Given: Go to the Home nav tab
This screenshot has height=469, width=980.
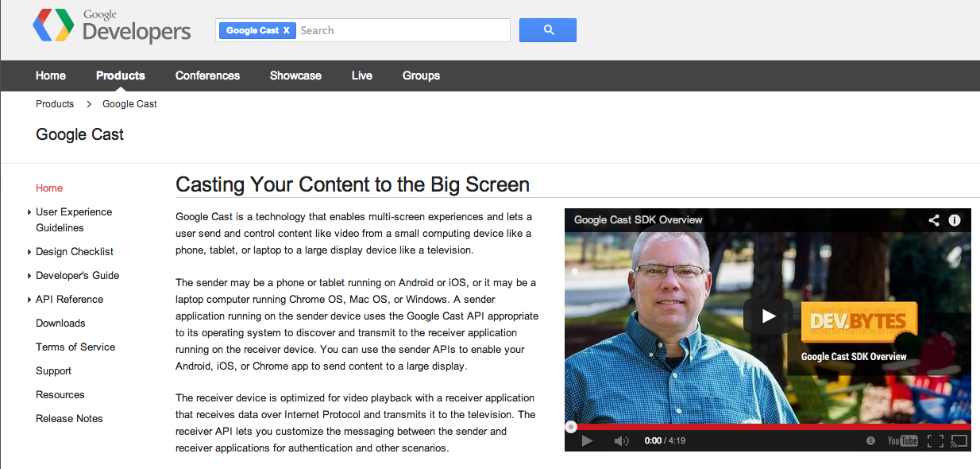Looking at the screenshot, I should [51, 76].
